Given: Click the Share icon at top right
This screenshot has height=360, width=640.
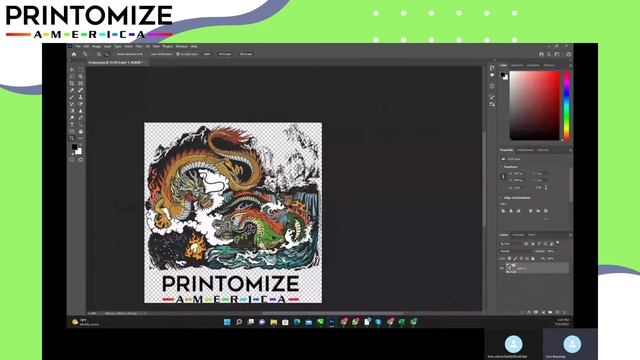Looking at the screenshot, I should tap(569, 54).
